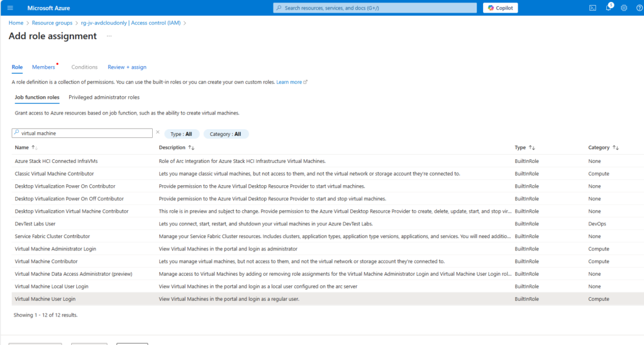Screen dimensions: 644x345
Task: Switch to the Role tab
Action: pos(17,67)
